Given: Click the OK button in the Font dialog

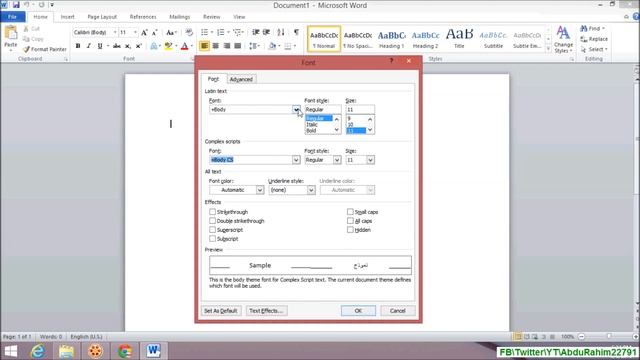Looking at the screenshot, I should pyautogui.click(x=358, y=311).
